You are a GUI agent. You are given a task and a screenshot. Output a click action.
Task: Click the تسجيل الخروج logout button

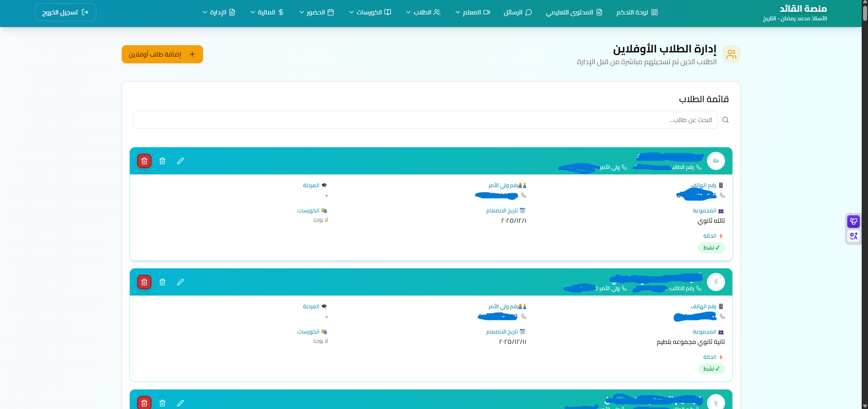[66, 12]
